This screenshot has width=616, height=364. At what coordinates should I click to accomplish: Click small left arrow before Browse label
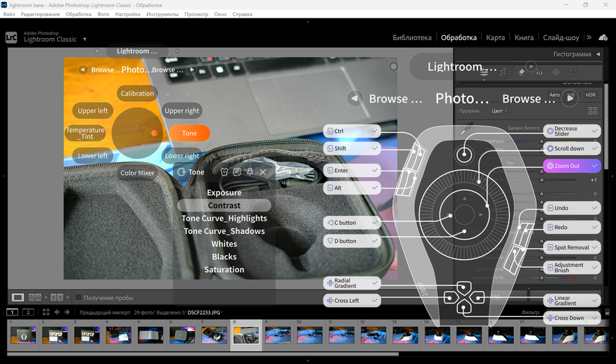(82, 70)
